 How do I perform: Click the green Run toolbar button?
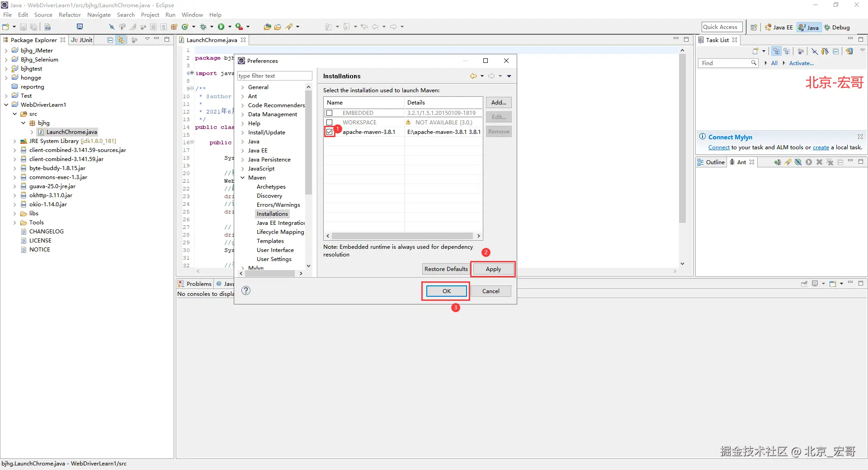221,27
